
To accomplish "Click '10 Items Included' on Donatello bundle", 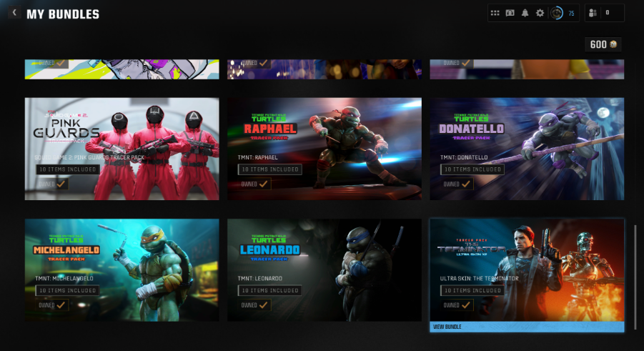I will click(x=472, y=169).
